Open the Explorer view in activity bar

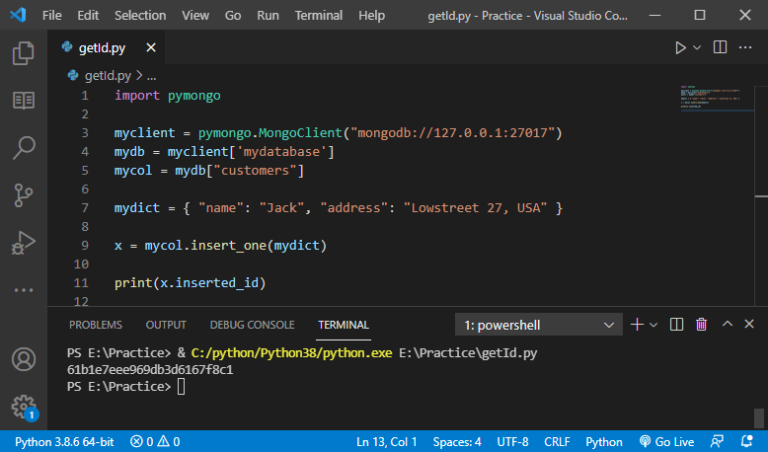click(23, 53)
